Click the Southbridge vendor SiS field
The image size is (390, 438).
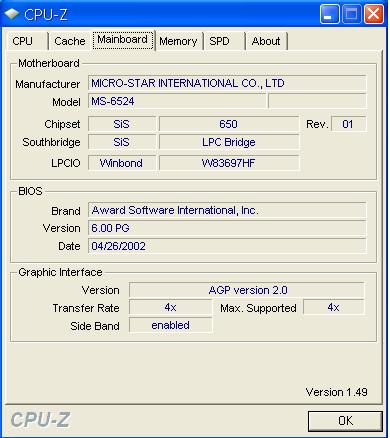pyautogui.click(x=122, y=142)
